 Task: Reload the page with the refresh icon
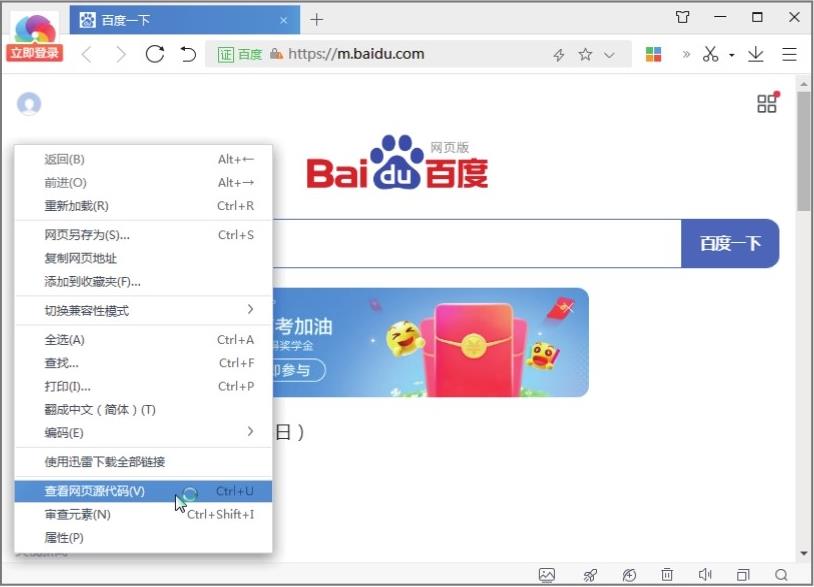click(155, 54)
